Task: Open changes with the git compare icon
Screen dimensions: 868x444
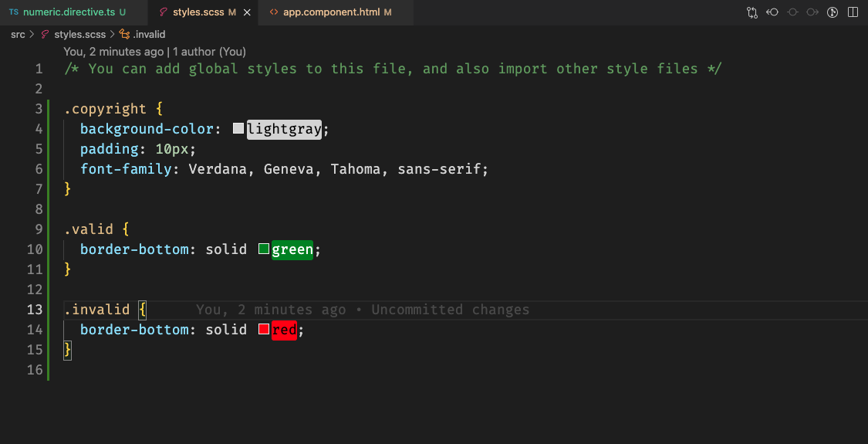Action: click(751, 12)
